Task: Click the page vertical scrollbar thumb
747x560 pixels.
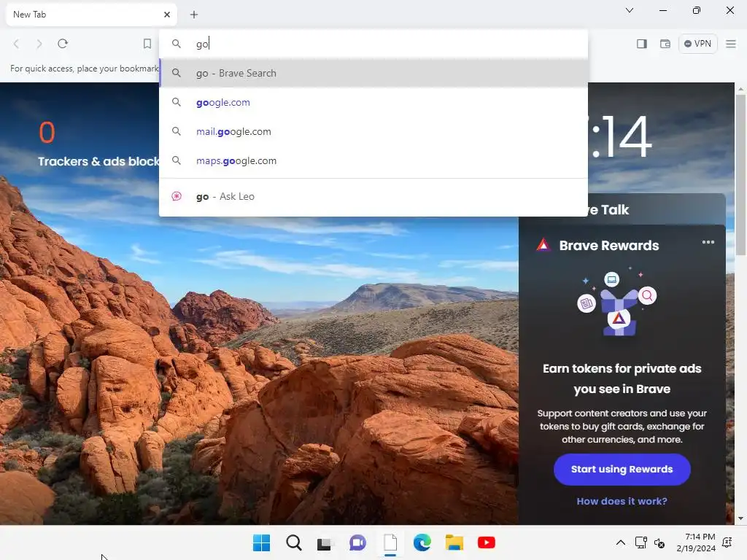Action: (x=740, y=175)
